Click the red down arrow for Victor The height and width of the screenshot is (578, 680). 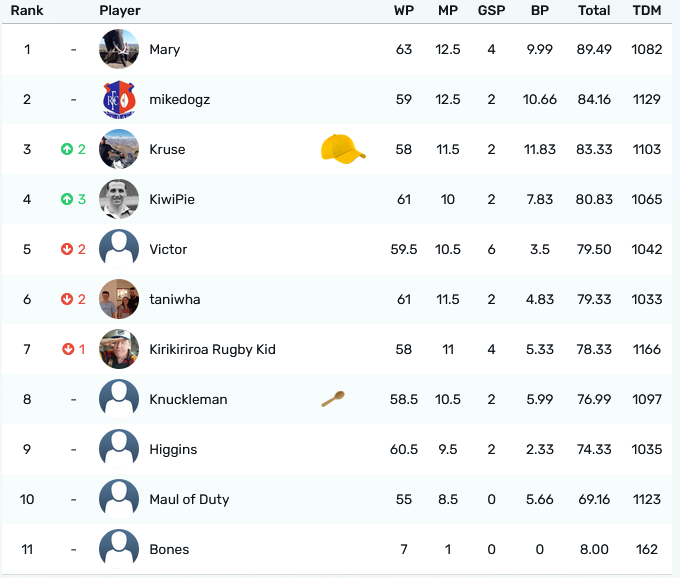point(67,249)
